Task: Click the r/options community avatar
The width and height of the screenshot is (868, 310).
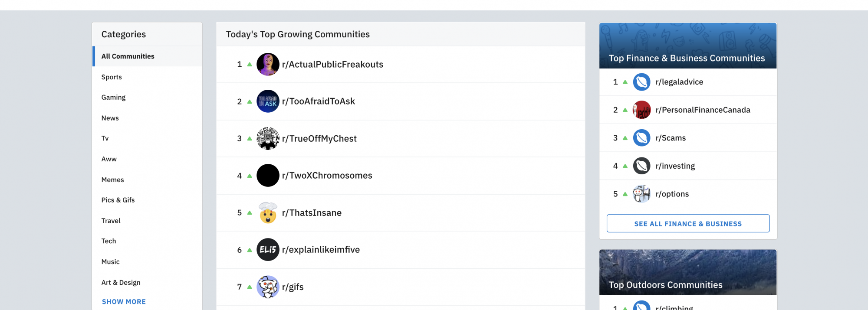Action: (x=641, y=194)
